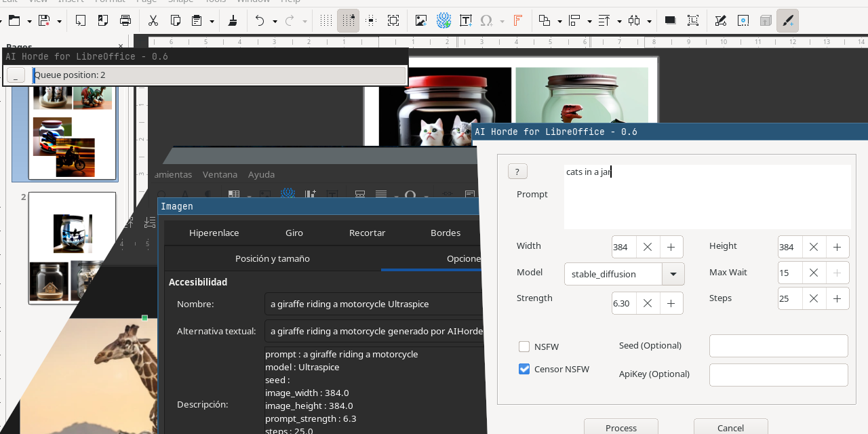Click the Cut scissors icon
Viewport: 868px width, 434px height.
(x=153, y=20)
